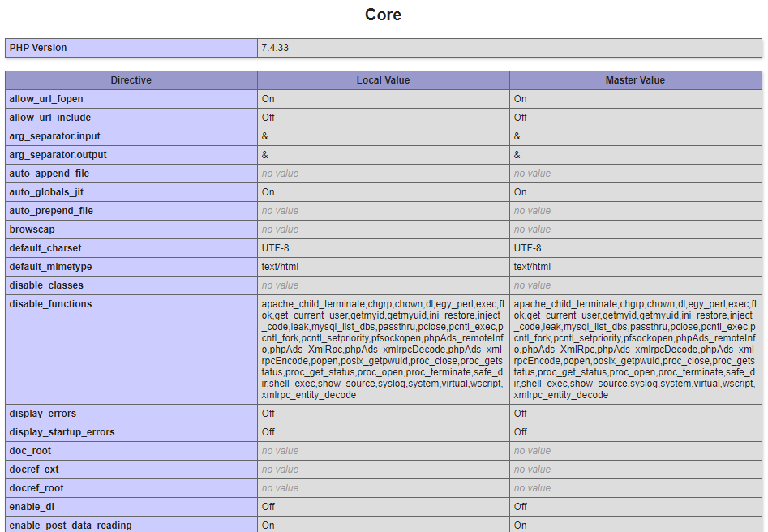The height and width of the screenshot is (532, 768).
Task: Click the disable_classes directive
Action: coord(46,285)
